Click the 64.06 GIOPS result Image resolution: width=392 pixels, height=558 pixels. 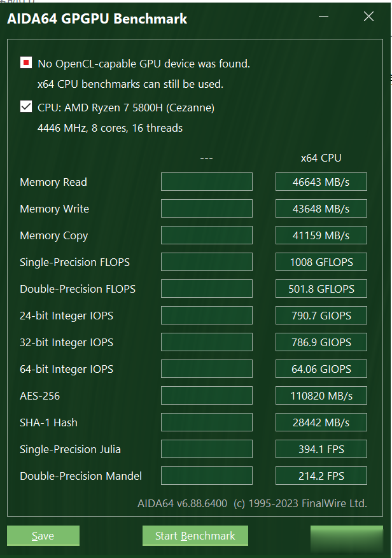point(321,368)
